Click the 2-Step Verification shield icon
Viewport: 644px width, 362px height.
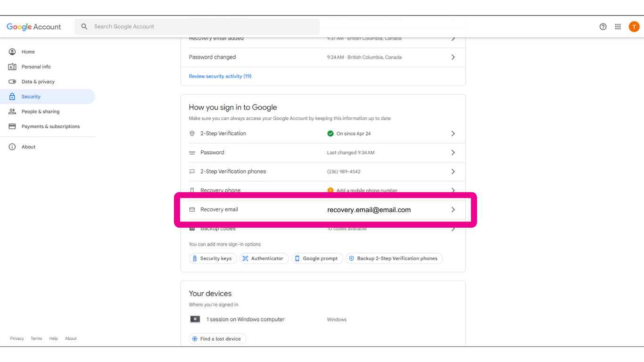(x=192, y=134)
